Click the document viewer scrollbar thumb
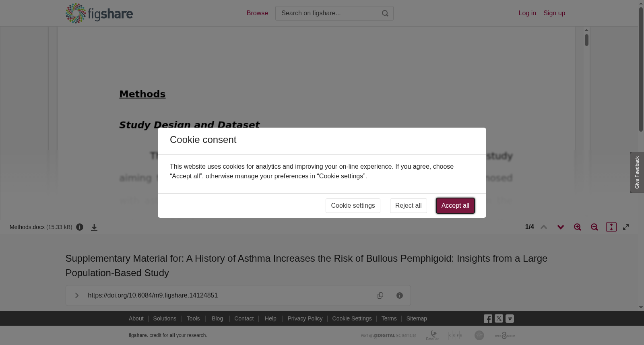The image size is (644, 345). [x=587, y=40]
